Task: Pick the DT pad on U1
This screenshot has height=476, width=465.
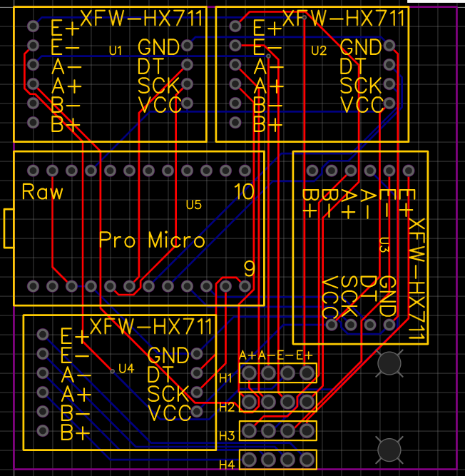Action: tap(187, 65)
